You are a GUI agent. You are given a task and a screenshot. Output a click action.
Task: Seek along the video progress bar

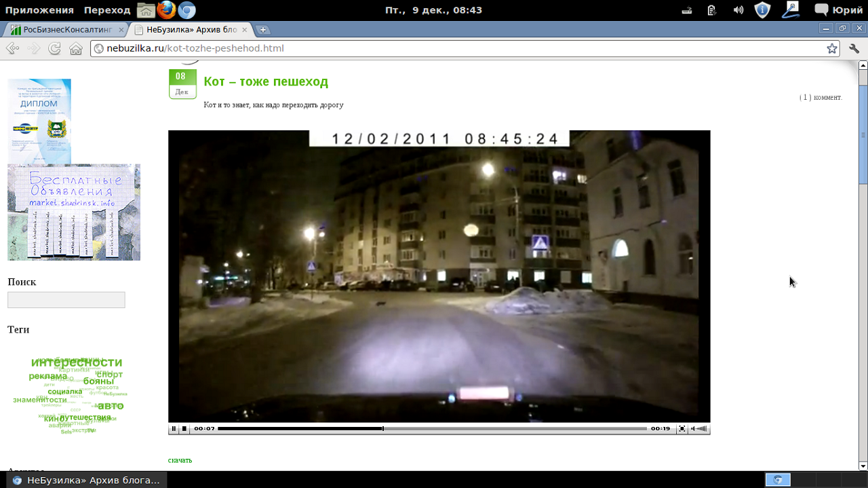(x=432, y=429)
